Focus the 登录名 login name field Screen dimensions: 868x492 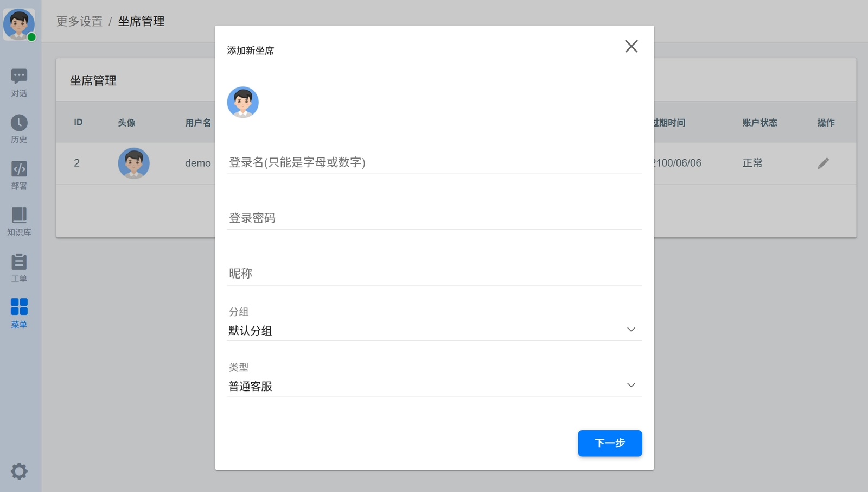click(435, 162)
